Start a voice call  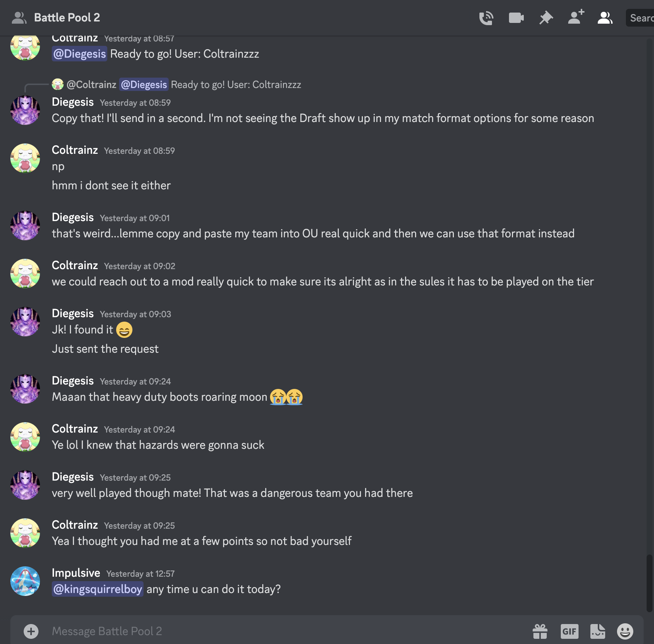click(x=486, y=17)
